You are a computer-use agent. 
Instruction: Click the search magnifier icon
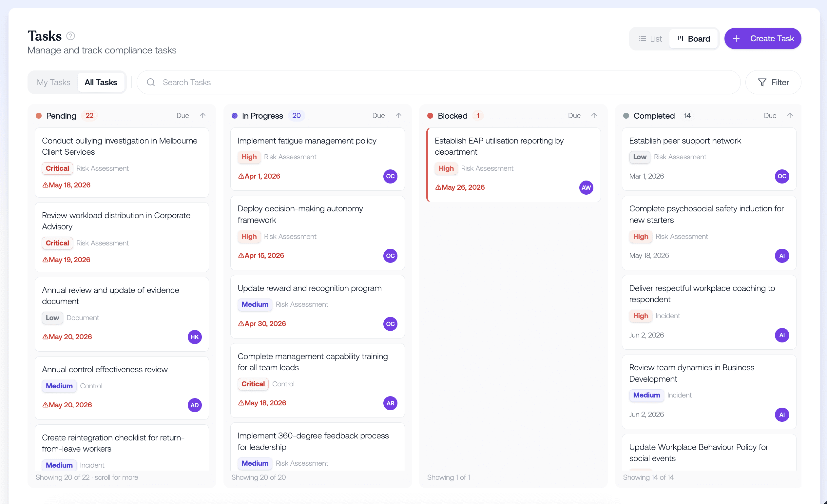pyautogui.click(x=151, y=82)
